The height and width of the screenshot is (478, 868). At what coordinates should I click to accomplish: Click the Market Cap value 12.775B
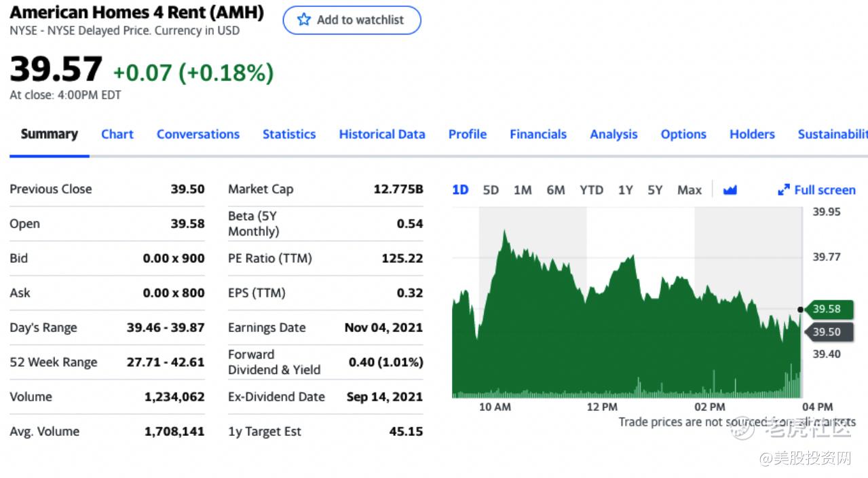(398, 189)
